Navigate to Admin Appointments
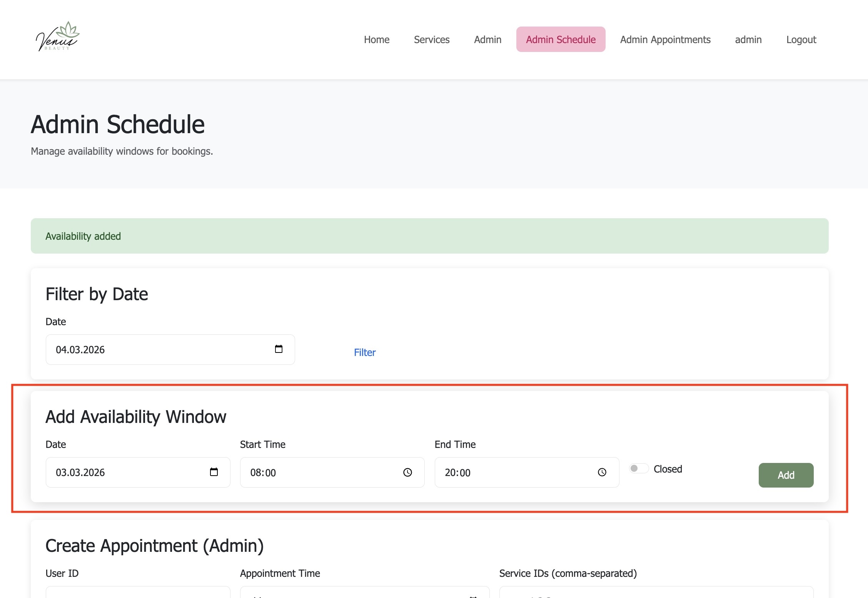Viewport: 868px width, 598px height. (x=665, y=40)
